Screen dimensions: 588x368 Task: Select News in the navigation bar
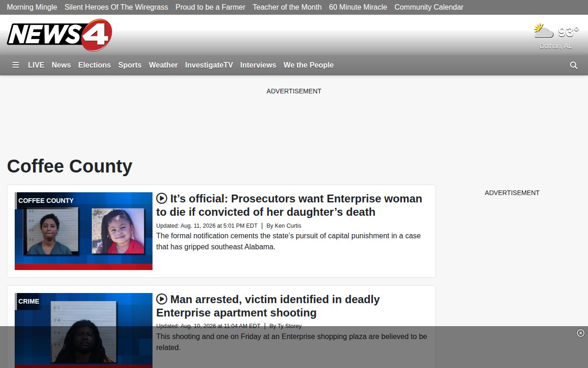pos(61,65)
